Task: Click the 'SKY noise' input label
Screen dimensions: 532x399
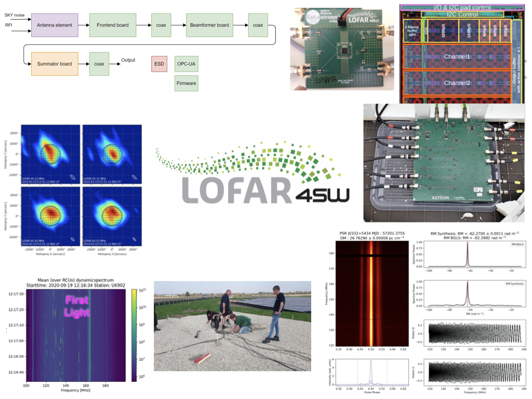Action: point(14,15)
